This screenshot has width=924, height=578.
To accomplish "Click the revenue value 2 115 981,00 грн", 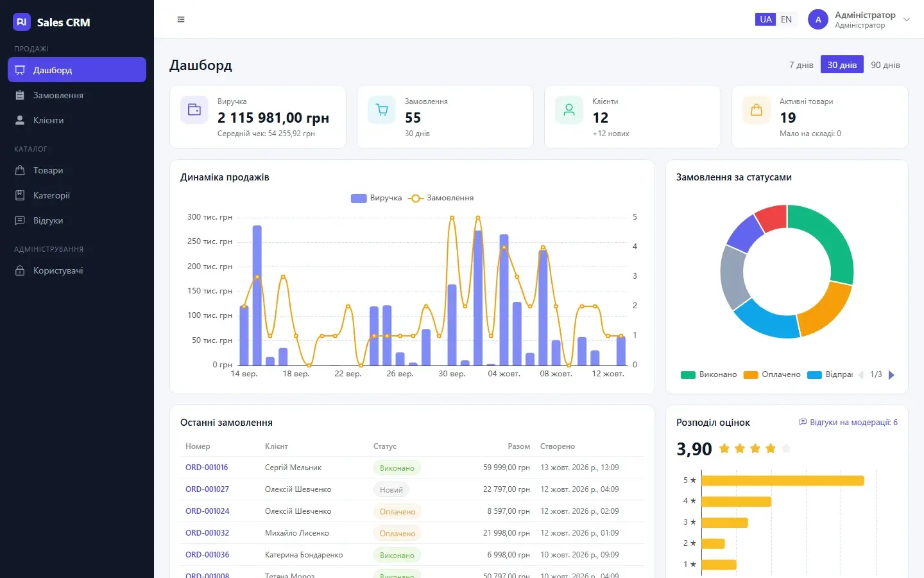I will pos(273,118).
